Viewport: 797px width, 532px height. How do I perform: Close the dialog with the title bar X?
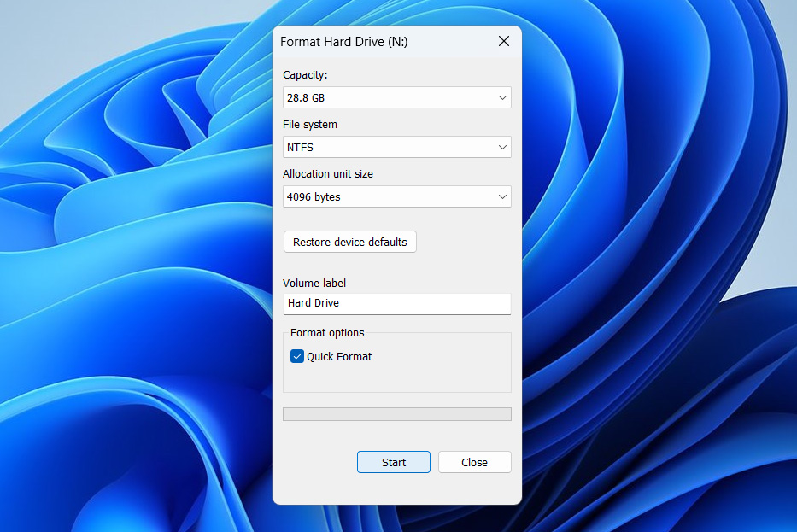point(503,41)
